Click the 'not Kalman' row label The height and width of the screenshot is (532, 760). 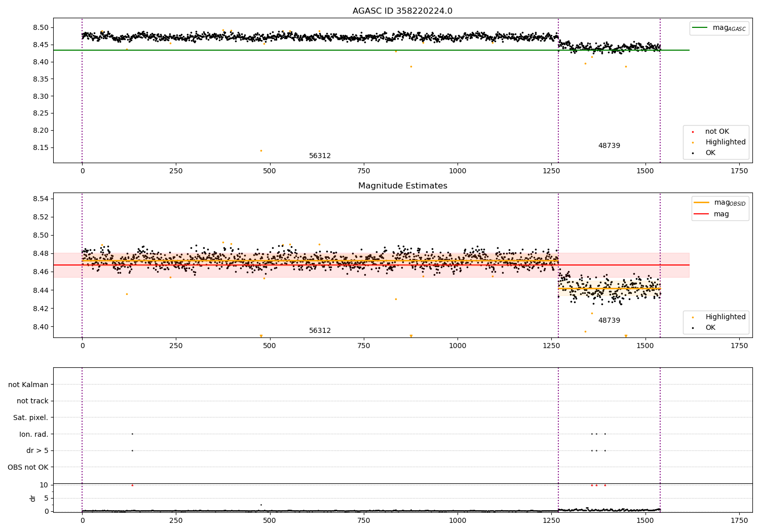(x=28, y=385)
